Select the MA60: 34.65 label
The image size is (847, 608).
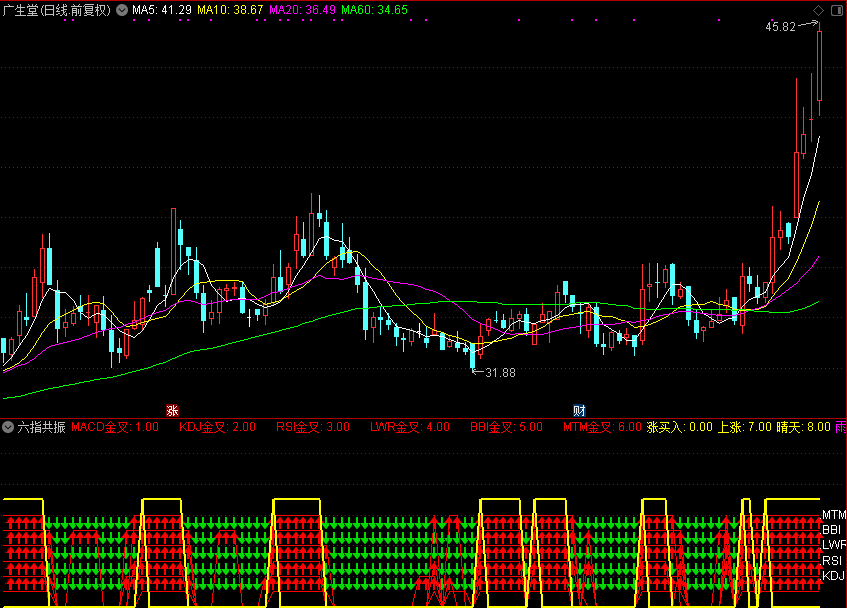coord(374,10)
